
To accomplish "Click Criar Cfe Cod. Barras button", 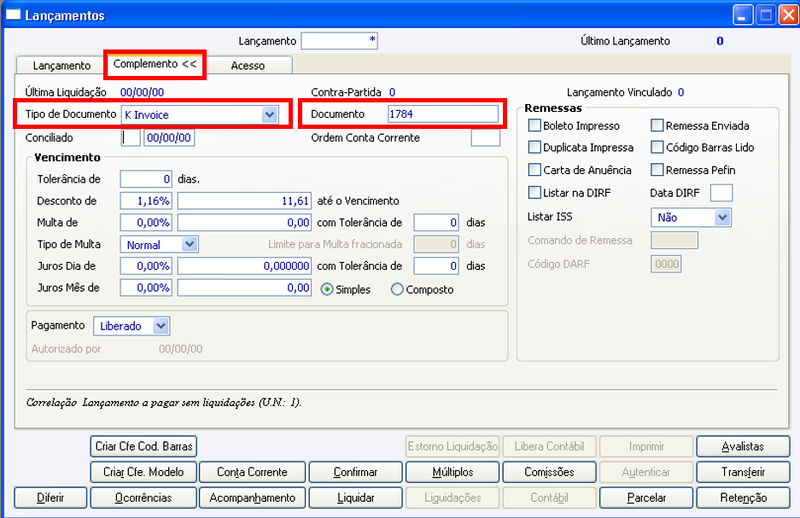I will pos(143,446).
